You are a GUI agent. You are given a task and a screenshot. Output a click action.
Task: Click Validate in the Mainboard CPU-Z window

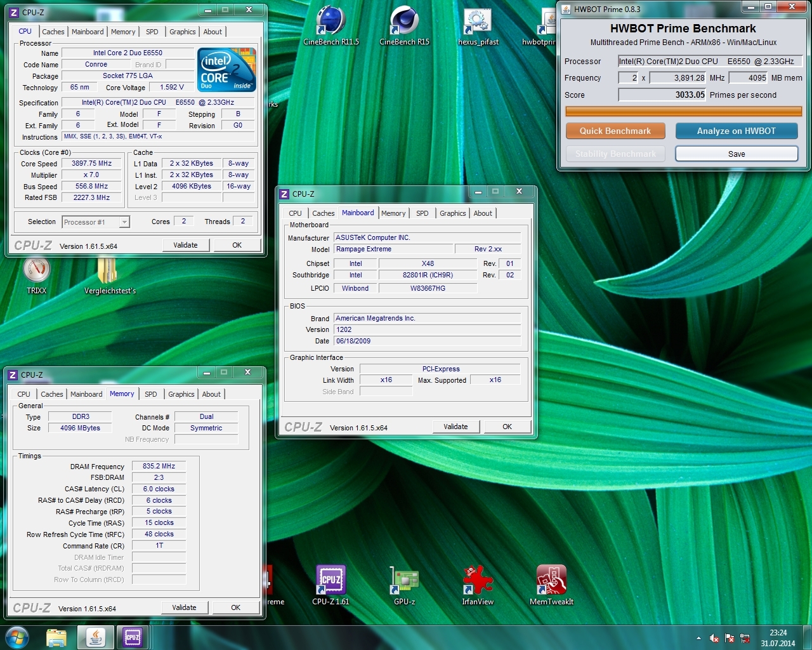(455, 427)
